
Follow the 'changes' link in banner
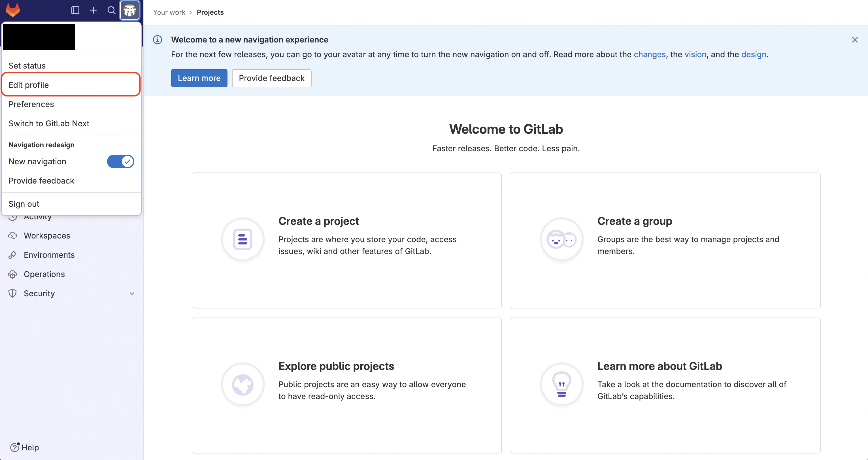click(x=649, y=54)
